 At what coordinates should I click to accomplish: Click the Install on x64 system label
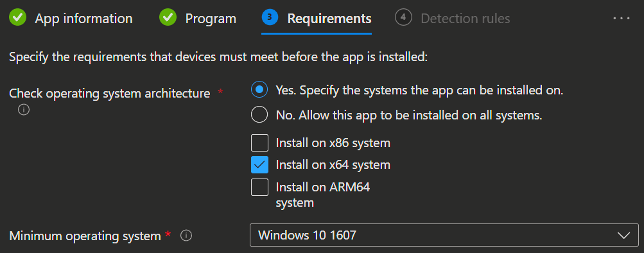coord(333,164)
